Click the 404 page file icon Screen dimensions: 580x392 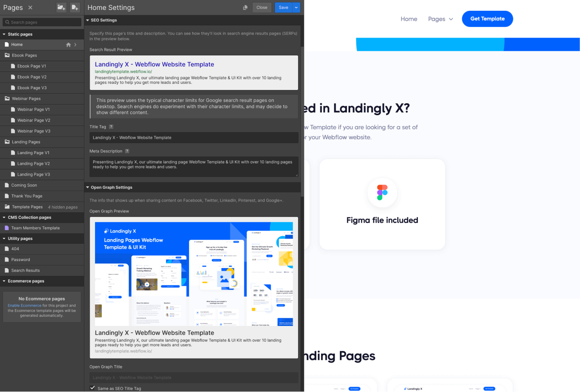click(x=7, y=249)
